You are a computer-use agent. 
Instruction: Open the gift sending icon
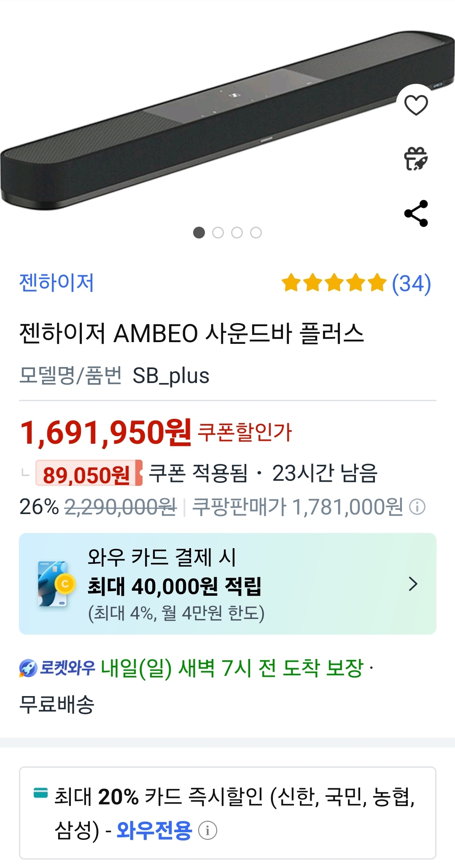click(x=416, y=159)
